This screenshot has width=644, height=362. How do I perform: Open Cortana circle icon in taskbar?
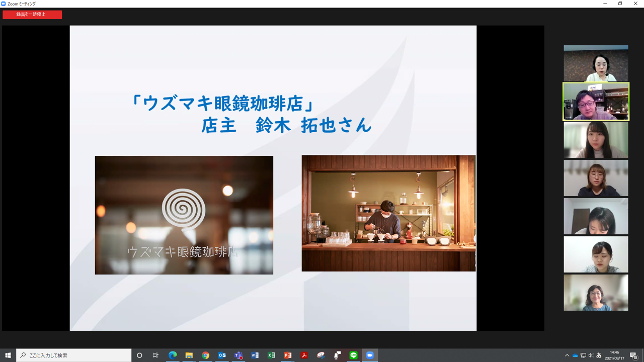tap(139, 355)
